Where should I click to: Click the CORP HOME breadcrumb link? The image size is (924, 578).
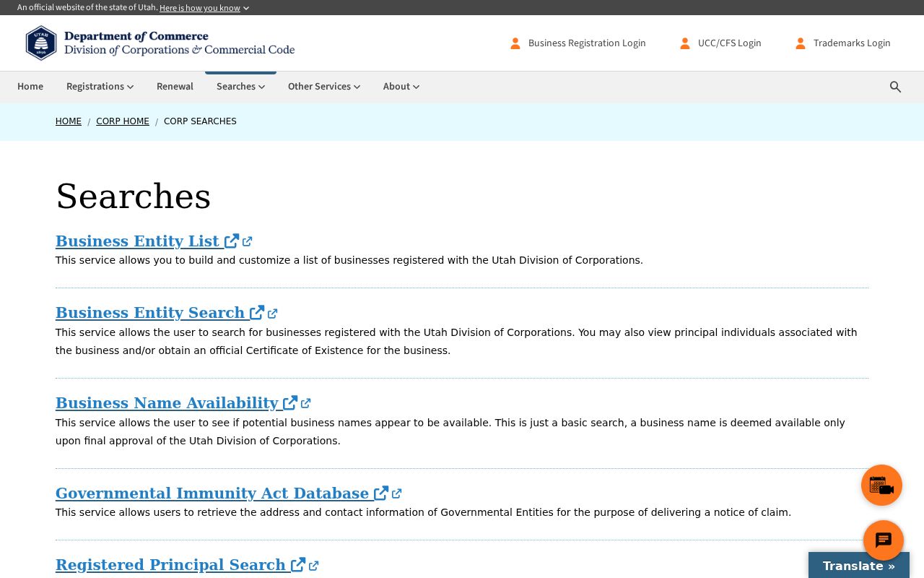tap(123, 121)
